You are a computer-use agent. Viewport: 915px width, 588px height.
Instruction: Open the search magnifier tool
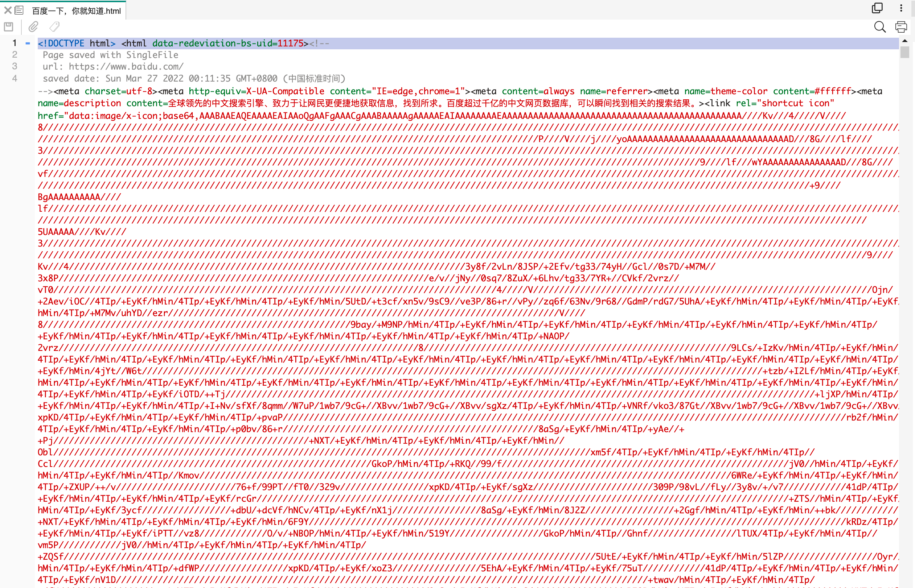click(879, 27)
